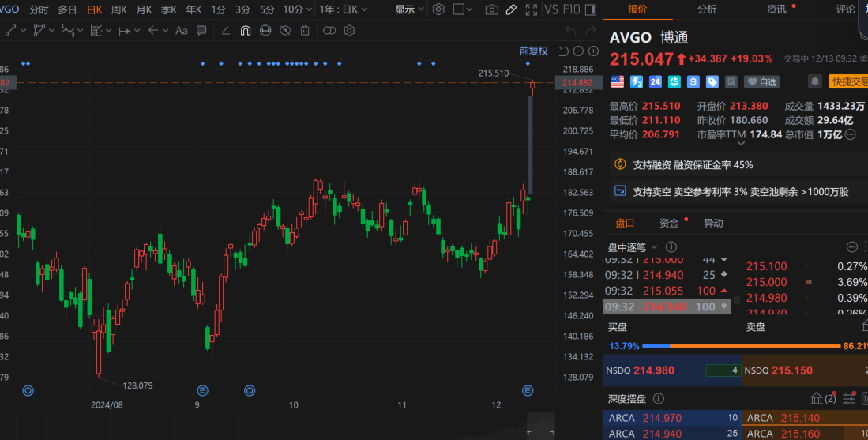
Task: Expand more quote stats chevron
Action: coord(741,143)
